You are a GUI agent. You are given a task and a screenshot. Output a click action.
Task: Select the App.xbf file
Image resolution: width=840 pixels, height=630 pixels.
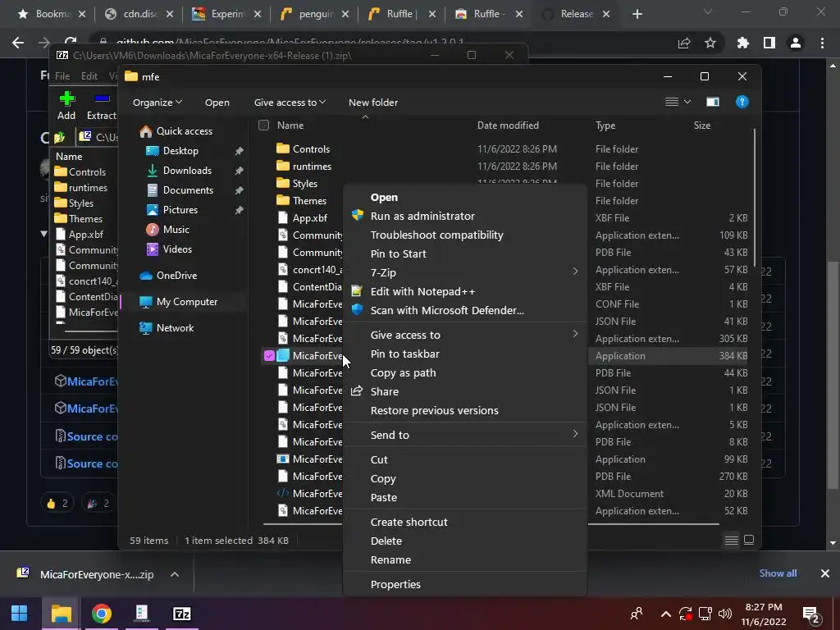303,218
